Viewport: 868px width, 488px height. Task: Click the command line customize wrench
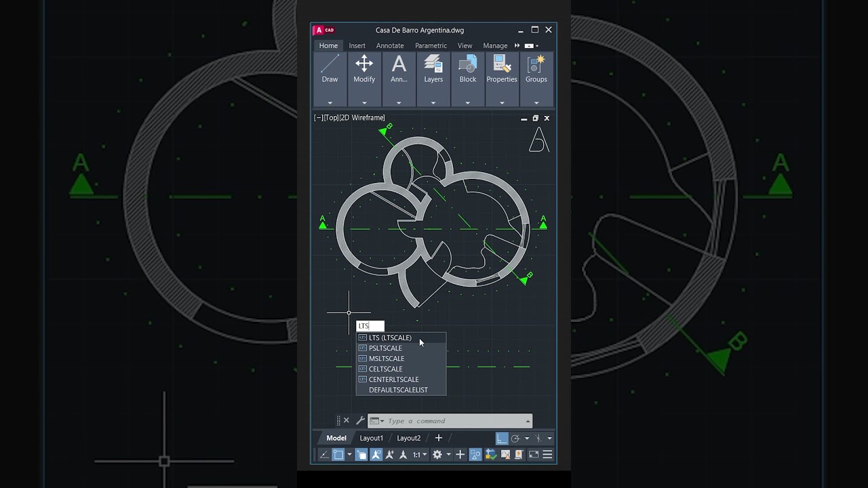pos(360,421)
